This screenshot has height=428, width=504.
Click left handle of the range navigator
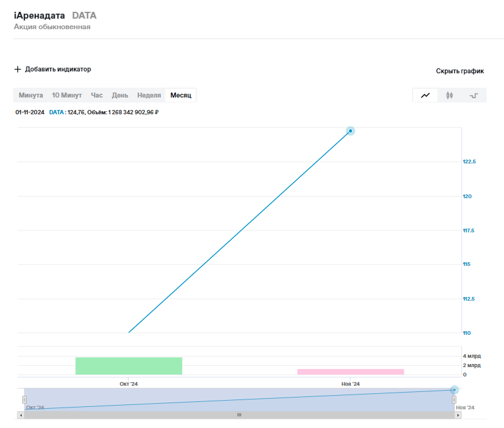click(25, 399)
